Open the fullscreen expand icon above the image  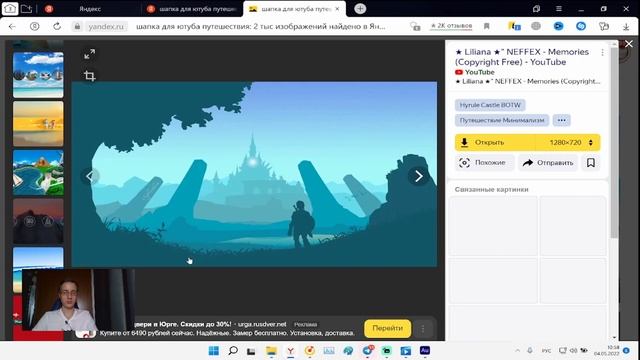click(89, 54)
